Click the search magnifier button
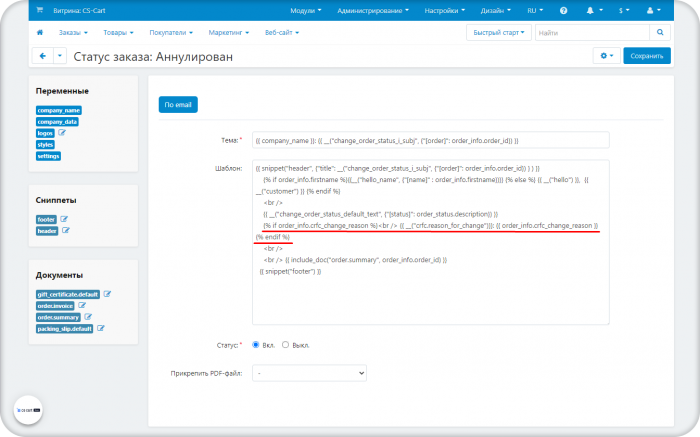The height and width of the screenshot is (437, 700). pyautogui.click(x=660, y=32)
